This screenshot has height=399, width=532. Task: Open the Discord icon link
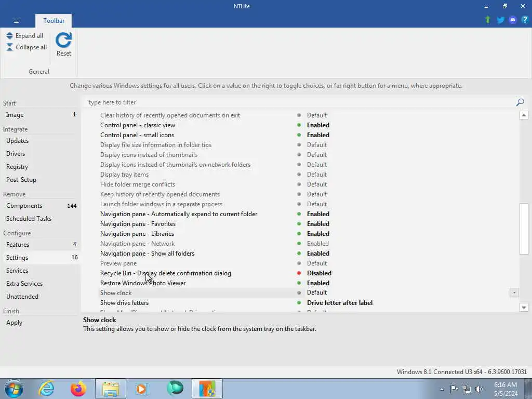(x=513, y=20)
